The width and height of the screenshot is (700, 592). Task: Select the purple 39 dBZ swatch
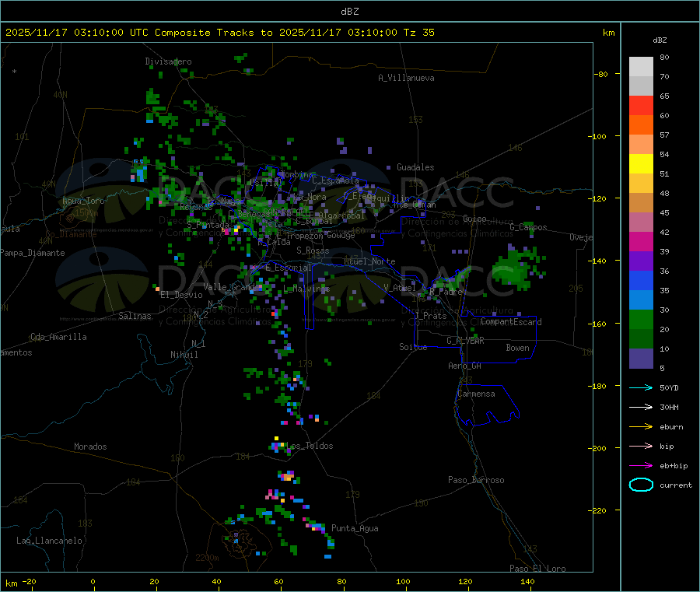[641, 261]
